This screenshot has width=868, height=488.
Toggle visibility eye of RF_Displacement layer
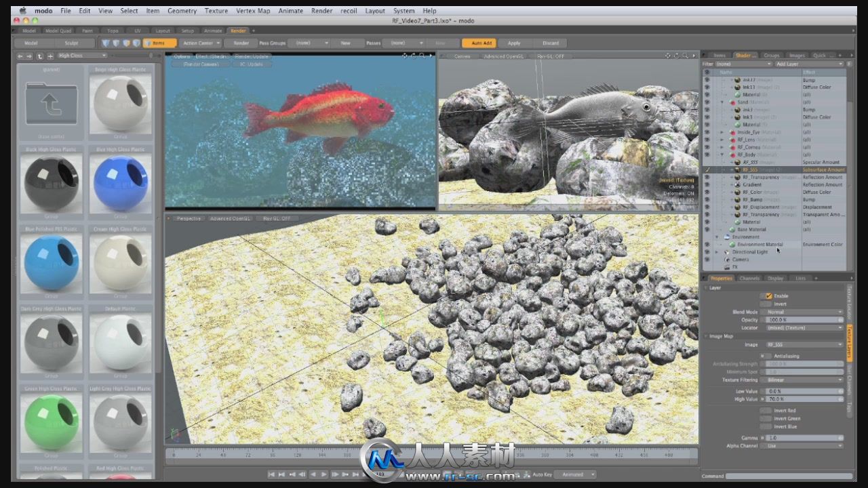pyautogui.click(x=707, y=207)
